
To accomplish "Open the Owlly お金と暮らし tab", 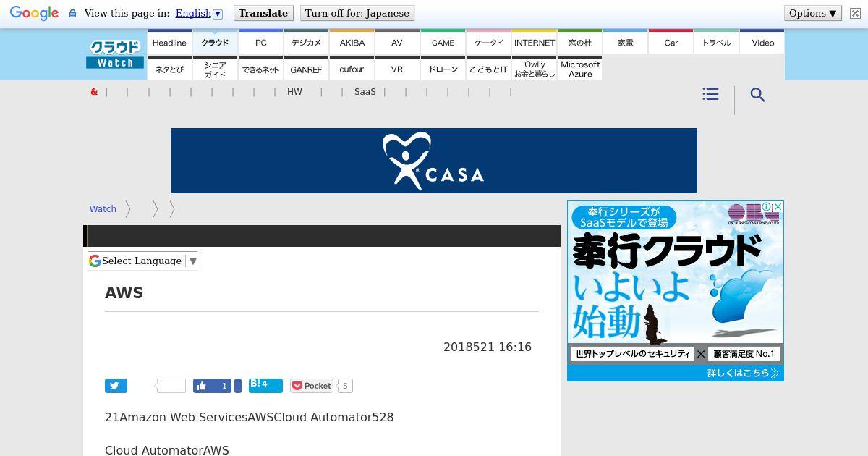I will [x=535, y=69].
